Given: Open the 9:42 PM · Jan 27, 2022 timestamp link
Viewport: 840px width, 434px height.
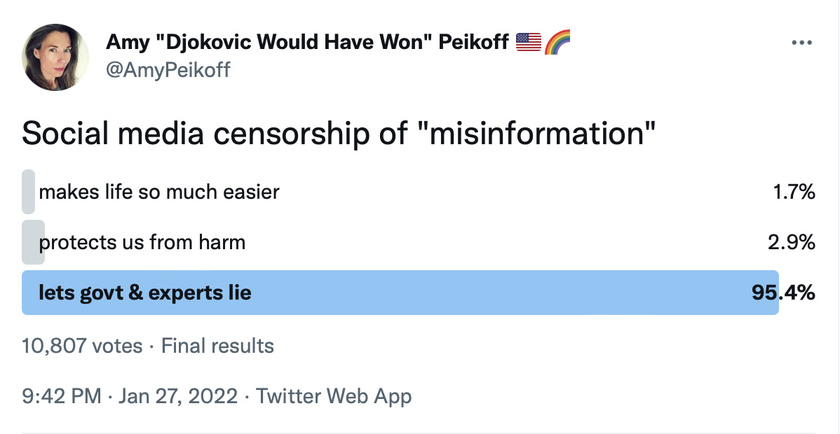Looking at the screenshot, I should (x=129, y=396).
